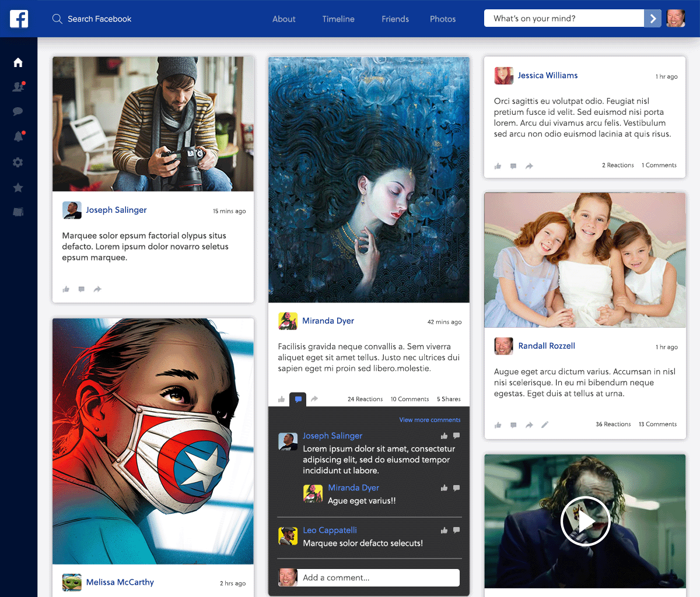Viewport: 700px width, 597px height.
Task: View 2 Reactions on Jessica's post
Action: 618,166
